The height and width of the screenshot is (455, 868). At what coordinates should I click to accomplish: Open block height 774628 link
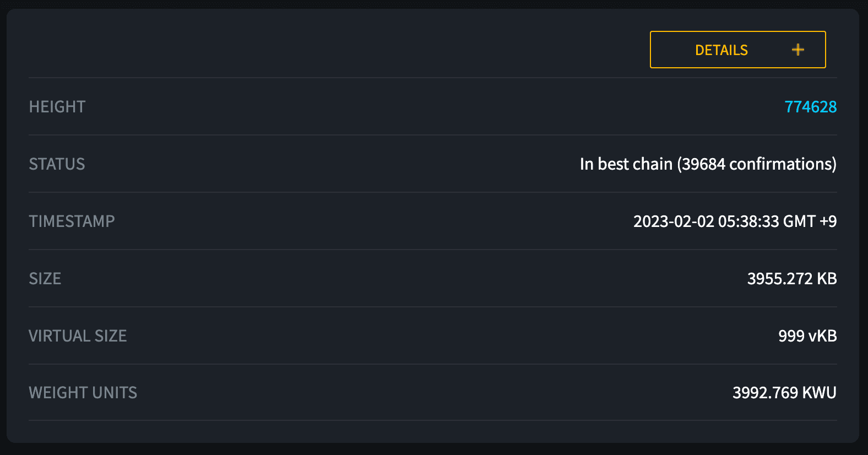point(810,107)
